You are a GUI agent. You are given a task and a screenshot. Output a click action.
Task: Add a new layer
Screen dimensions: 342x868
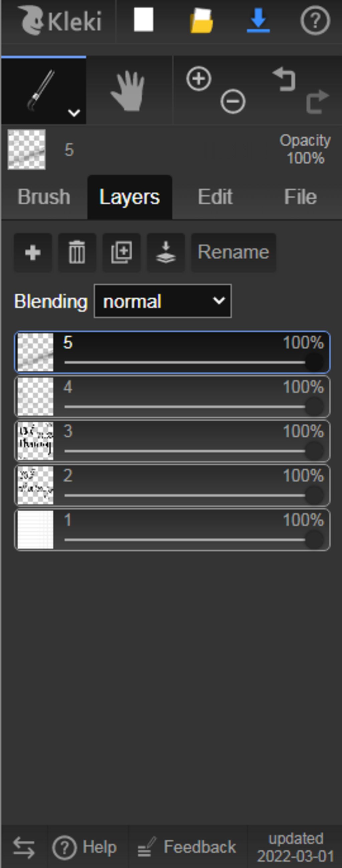(33, 252)
